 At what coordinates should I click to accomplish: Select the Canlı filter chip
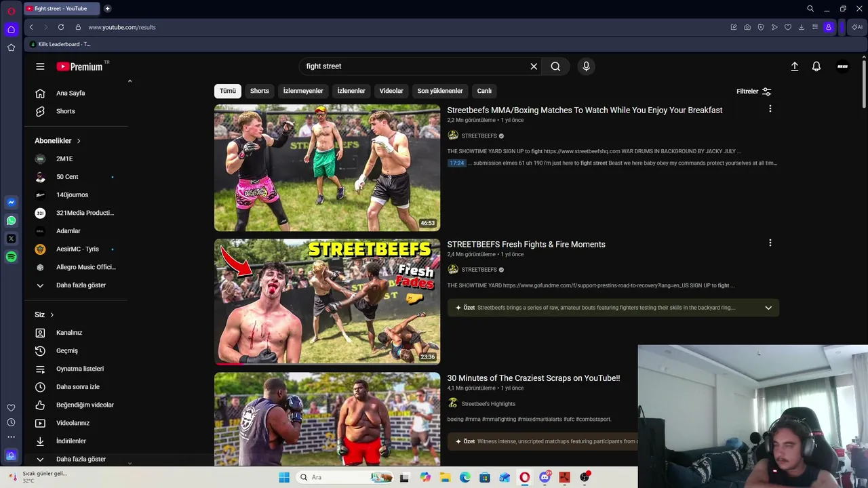tap(484, 91)
